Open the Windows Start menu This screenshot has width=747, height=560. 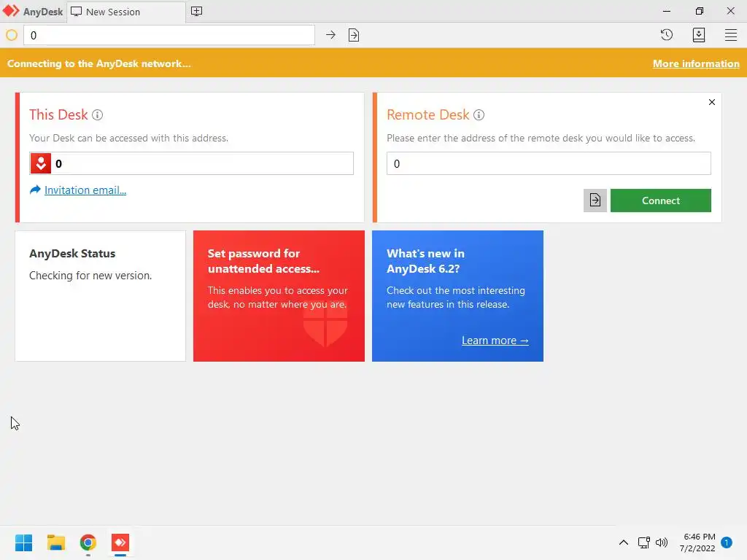coord(23,542)
